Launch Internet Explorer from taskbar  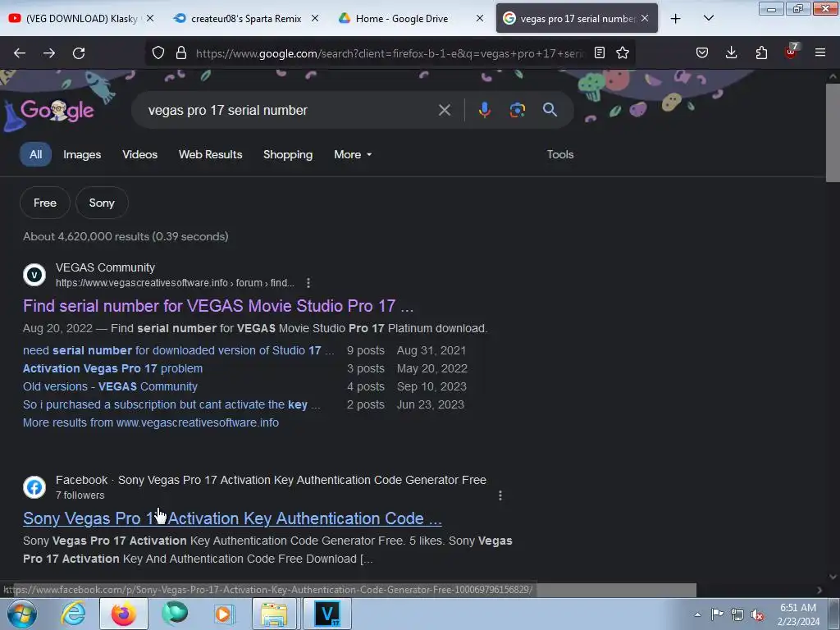coord(73,614)
